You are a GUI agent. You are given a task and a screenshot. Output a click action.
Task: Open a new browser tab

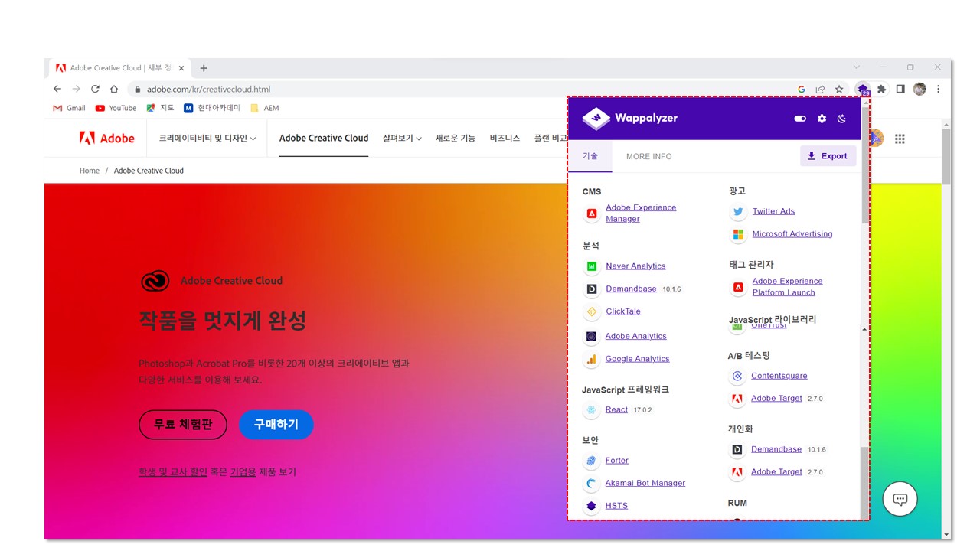click(x=204, y=68)
